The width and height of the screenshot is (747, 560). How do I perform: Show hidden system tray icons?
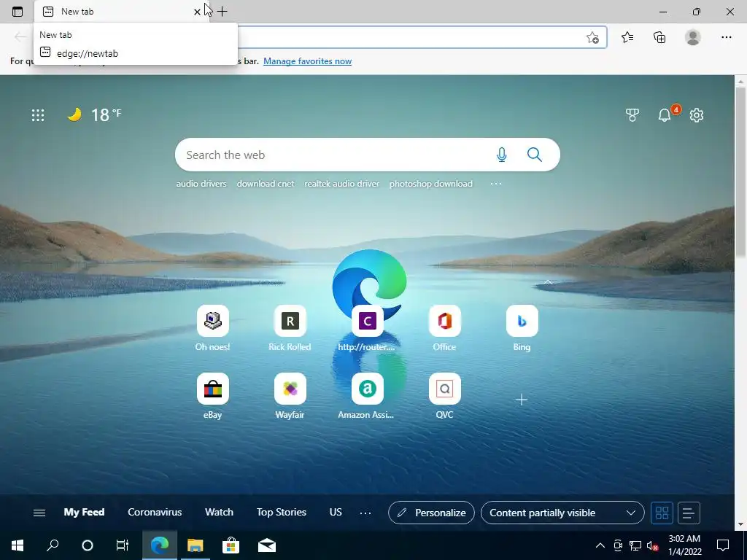(600, 545)
